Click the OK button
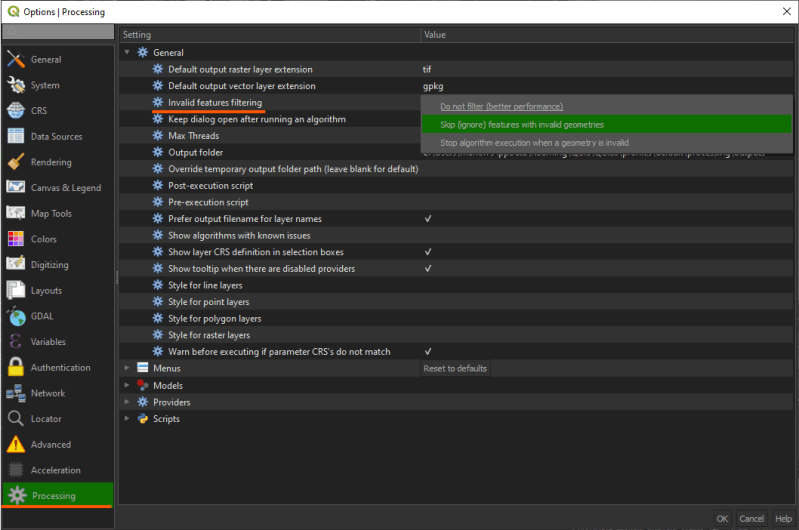The width and height of the screenshot is (799, 530). pyautogui.click(x=722, y=518)
